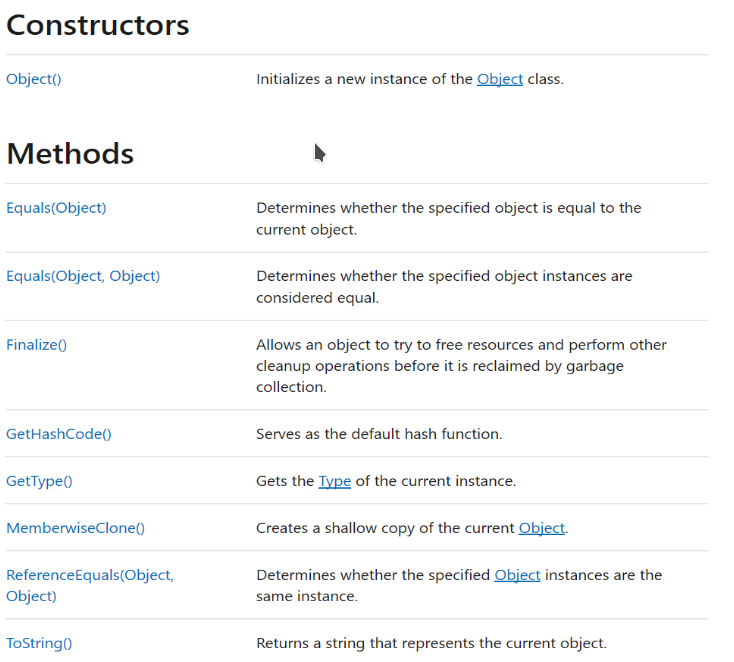This screenshot has height=662, width=734.
Task: Go to the Finalize() method page
Action: tap(37, 345)
